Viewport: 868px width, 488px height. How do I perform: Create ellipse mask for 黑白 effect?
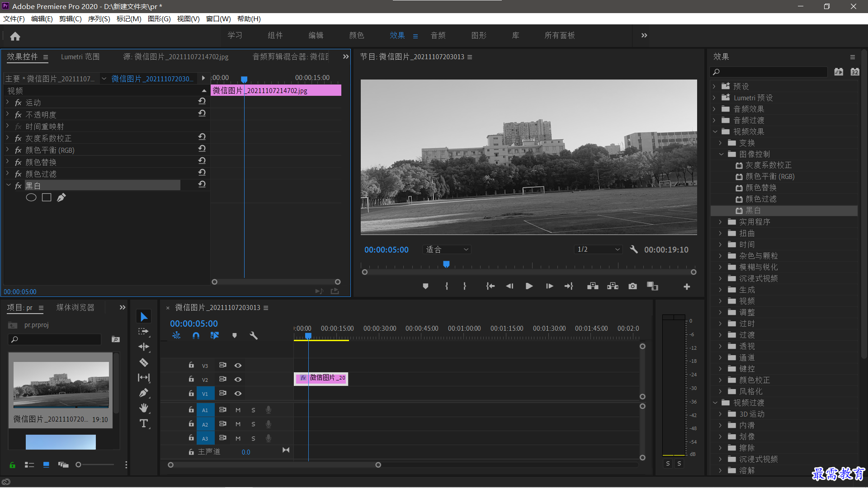tap(31, 197)
